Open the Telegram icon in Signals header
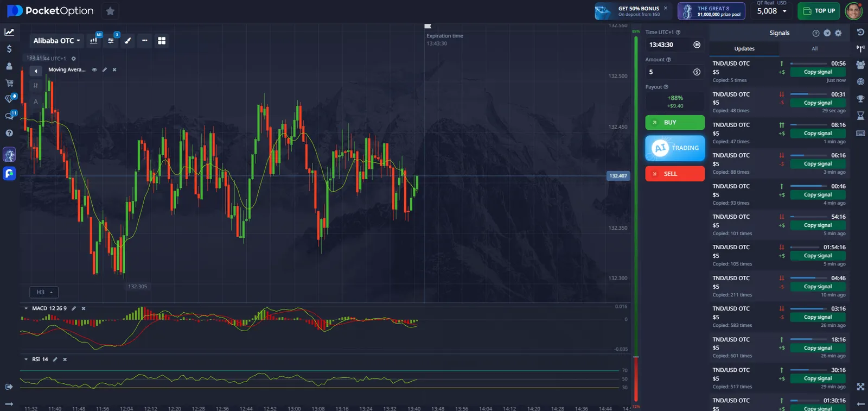This screenshot has height=411, width=868. (x=827, y=33)
